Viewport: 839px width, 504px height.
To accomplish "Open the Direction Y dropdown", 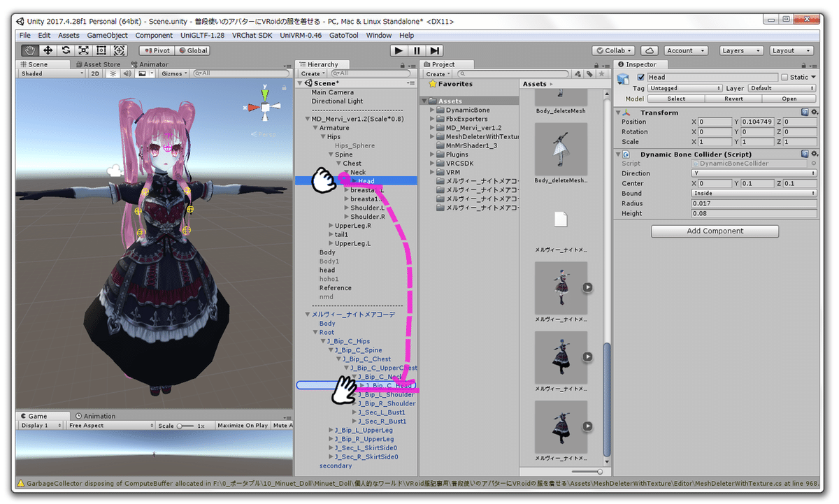I will [x=754, y=173].
